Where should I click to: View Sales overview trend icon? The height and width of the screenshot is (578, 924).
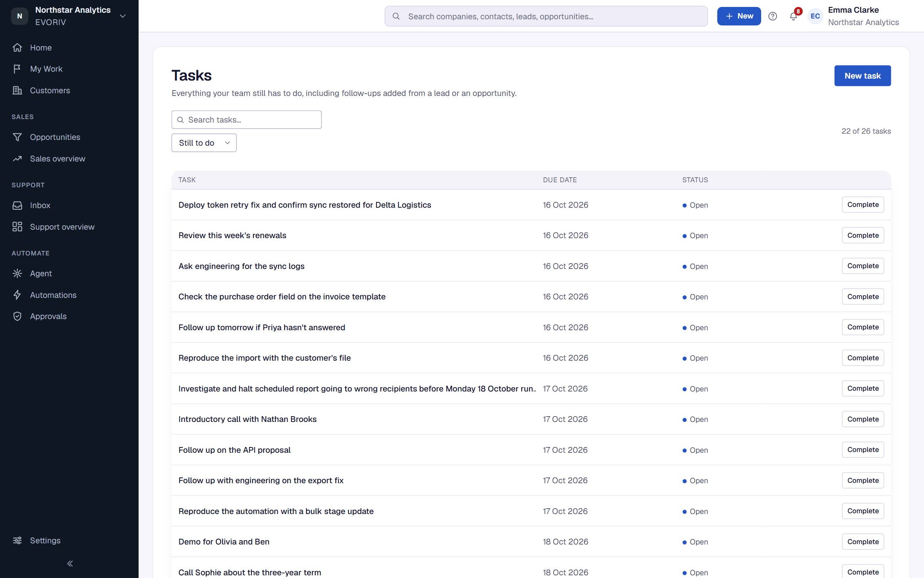tap(17, 159)
